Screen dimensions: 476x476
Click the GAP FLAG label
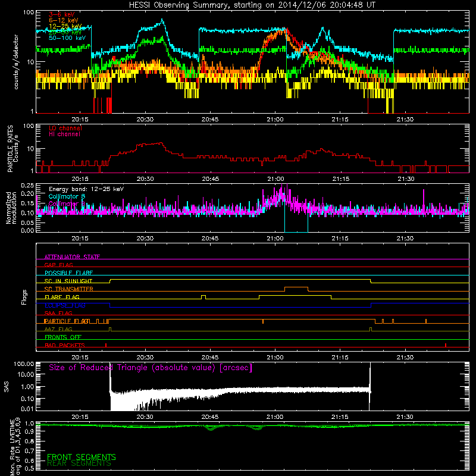[58, 265]
